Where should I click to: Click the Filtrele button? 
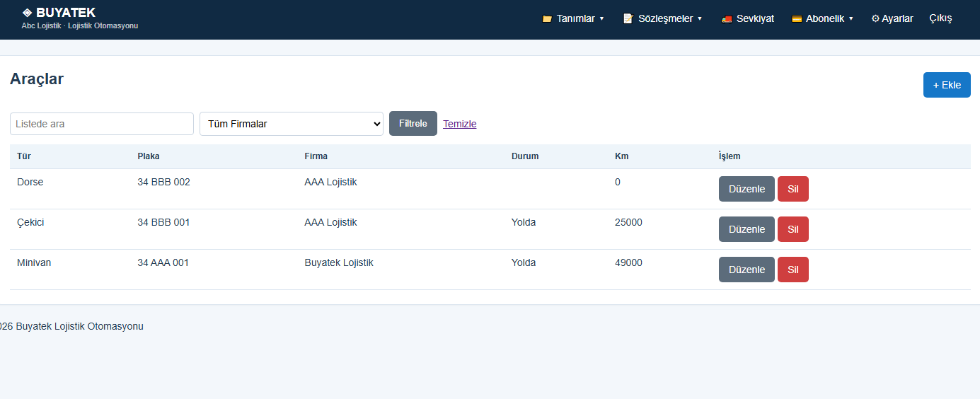(413, 124)
